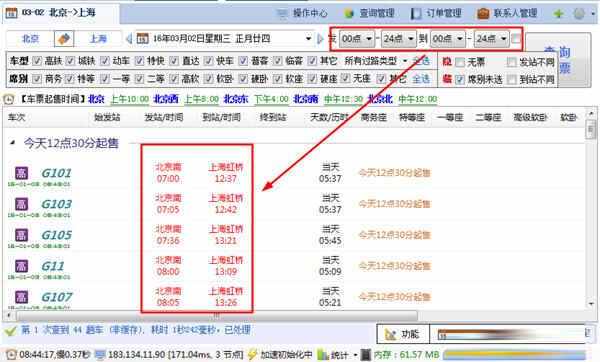
Task: Swap departure and arrival stations icon
Action: (64, 39)
